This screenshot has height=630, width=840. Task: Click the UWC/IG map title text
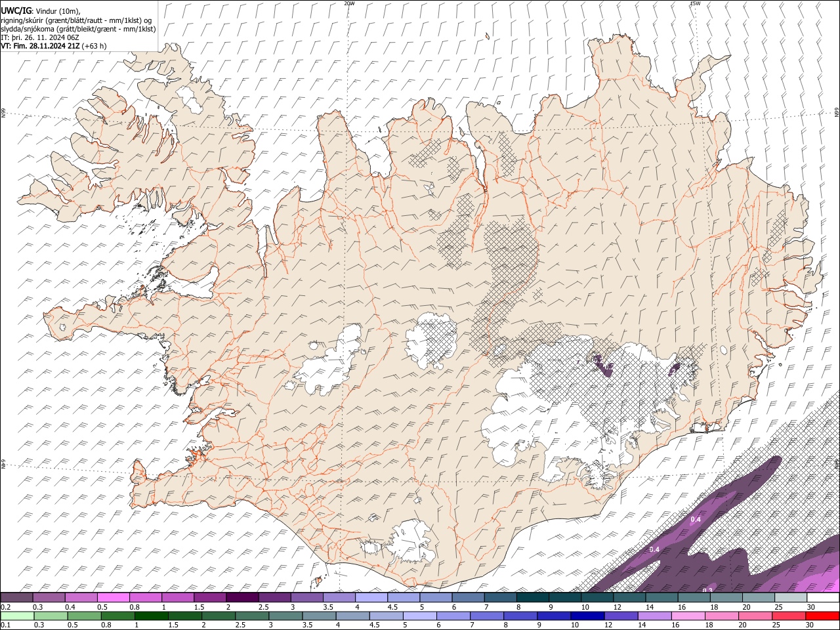click(x=16, y=10)
